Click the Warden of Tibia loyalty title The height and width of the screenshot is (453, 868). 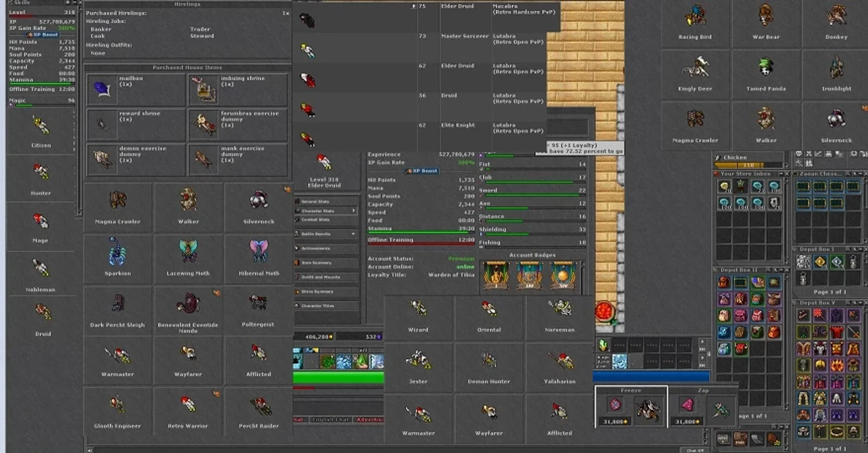click(x=451, y=275)
